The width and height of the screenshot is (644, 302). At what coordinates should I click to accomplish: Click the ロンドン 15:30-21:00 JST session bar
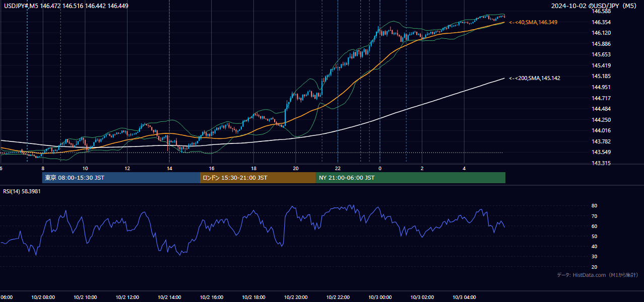point(258,178)
